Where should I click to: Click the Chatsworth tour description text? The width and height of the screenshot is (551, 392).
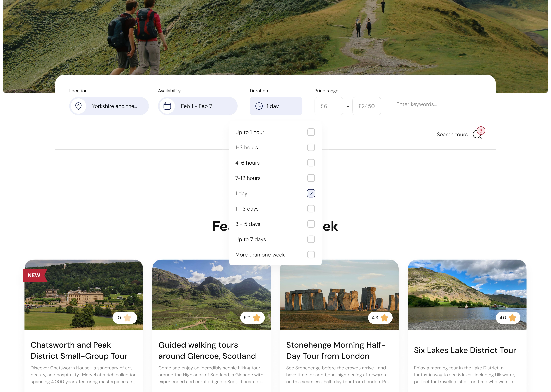click(83, 375)
